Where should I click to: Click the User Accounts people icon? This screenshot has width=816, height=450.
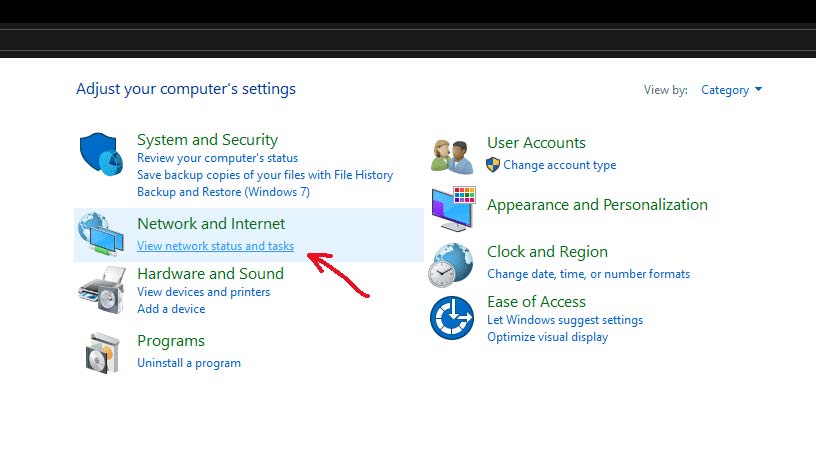(452, 156)
